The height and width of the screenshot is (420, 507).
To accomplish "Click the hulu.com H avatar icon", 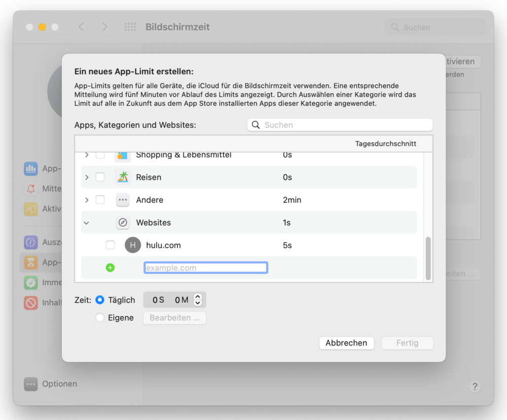I will (x=132, y=245).
